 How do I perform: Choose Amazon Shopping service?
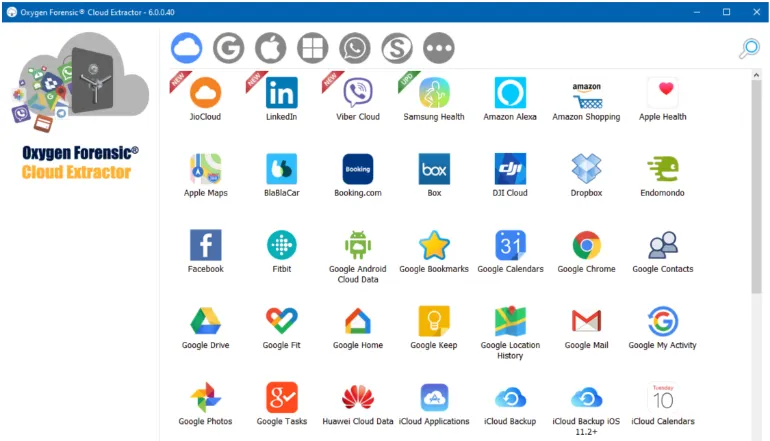tap(586, 99)
